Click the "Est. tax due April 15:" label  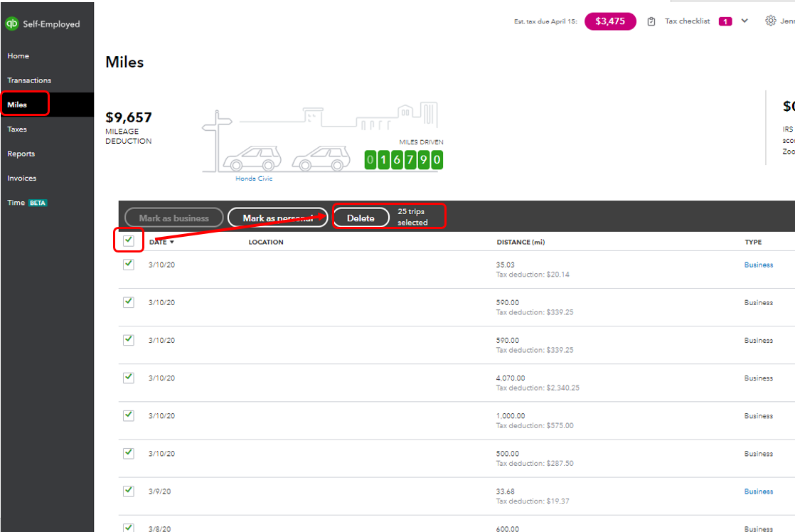(545, 21)
